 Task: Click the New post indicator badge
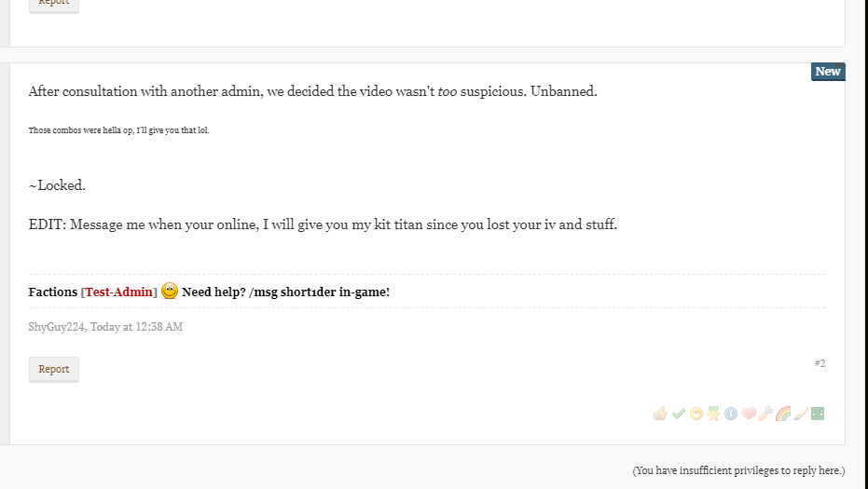[x=827, y=72]
